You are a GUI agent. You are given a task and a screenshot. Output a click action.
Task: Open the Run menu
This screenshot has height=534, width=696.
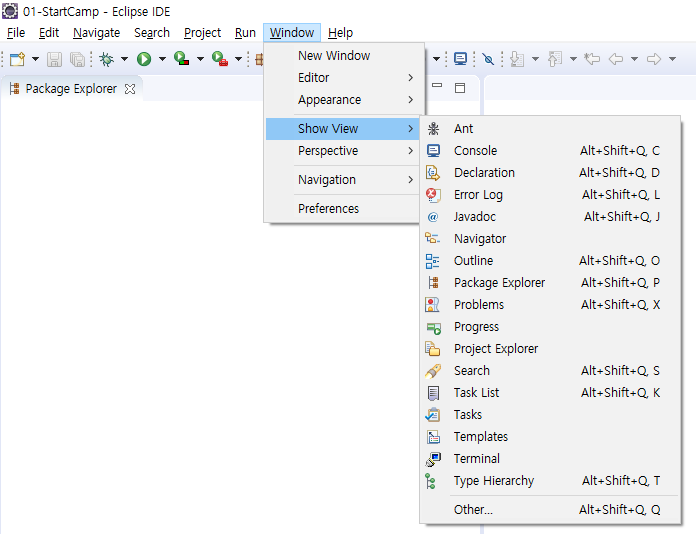(x=245, y=33)
